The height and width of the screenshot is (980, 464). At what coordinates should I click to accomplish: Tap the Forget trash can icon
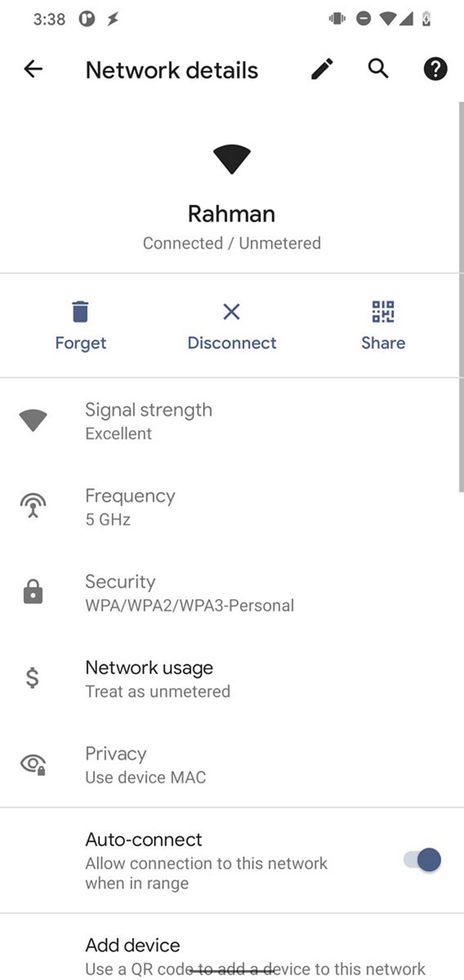(x=80, y=311)
